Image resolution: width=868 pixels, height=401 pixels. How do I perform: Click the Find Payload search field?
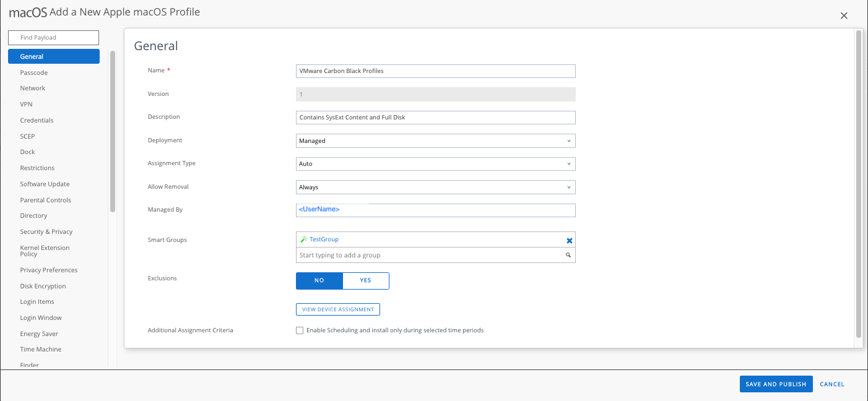[53, 38]
